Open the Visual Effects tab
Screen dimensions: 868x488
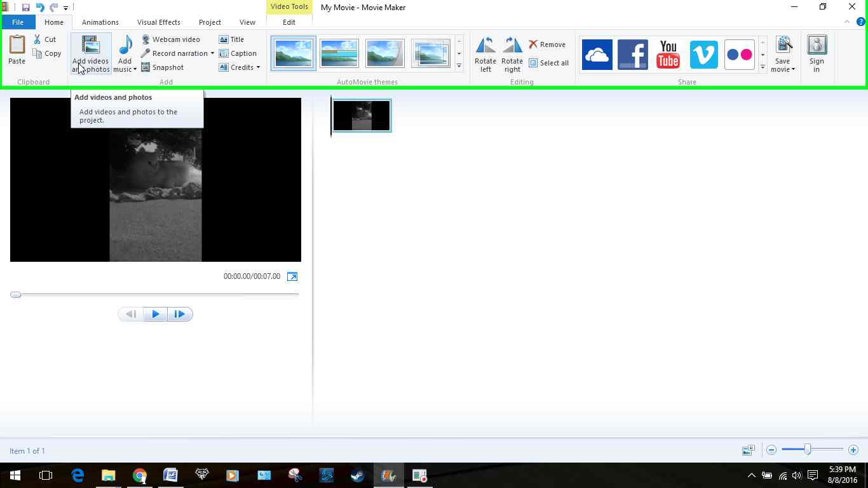(x=159, y=22)
